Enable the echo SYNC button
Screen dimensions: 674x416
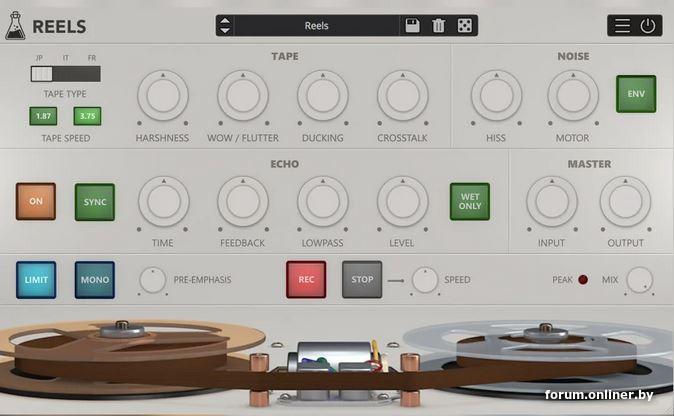(95, 201)
